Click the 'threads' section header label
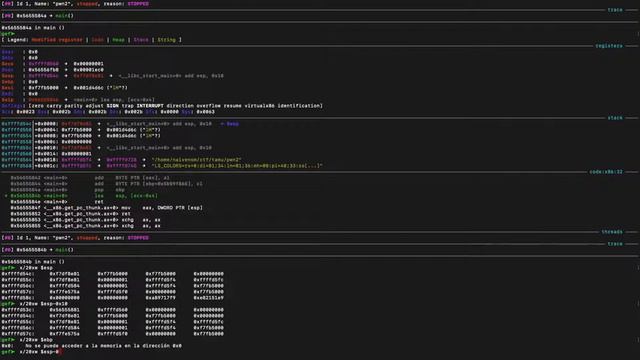Screen dimensions: 640x360 pos(612,232)
